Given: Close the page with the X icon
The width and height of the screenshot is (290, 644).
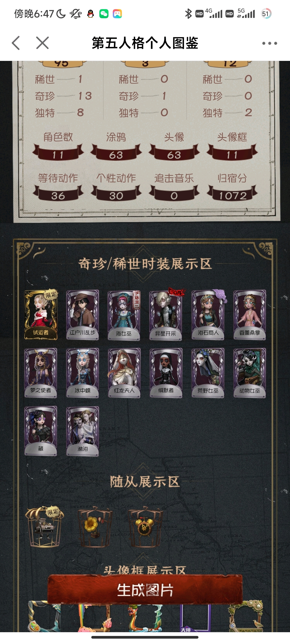Looking at the screenshot, I should (42, 43).
